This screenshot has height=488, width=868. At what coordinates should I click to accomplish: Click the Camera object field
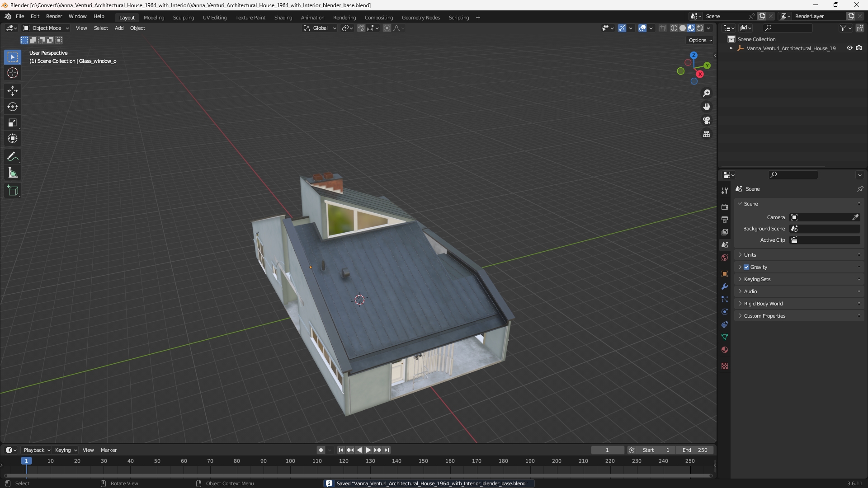(x=821, y=217)
